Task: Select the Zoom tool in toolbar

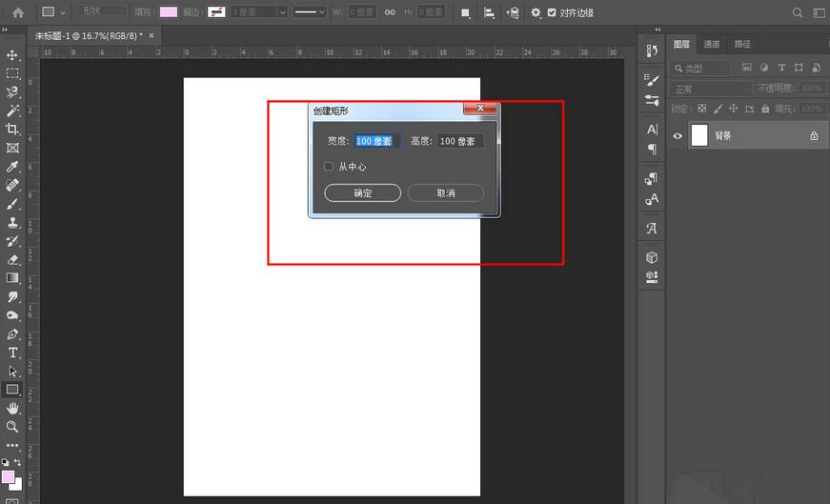Action: pos(12,427)
